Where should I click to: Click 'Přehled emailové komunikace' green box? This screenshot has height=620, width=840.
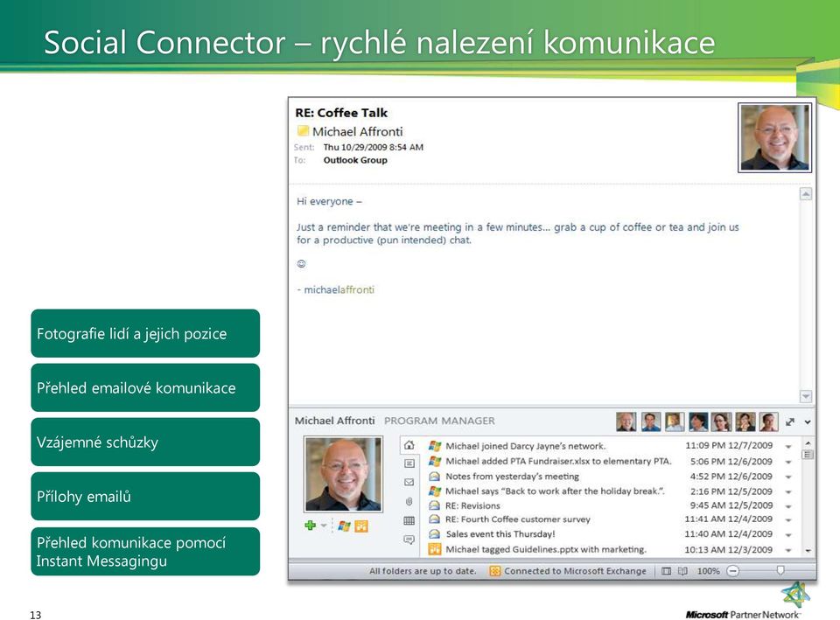145,387
